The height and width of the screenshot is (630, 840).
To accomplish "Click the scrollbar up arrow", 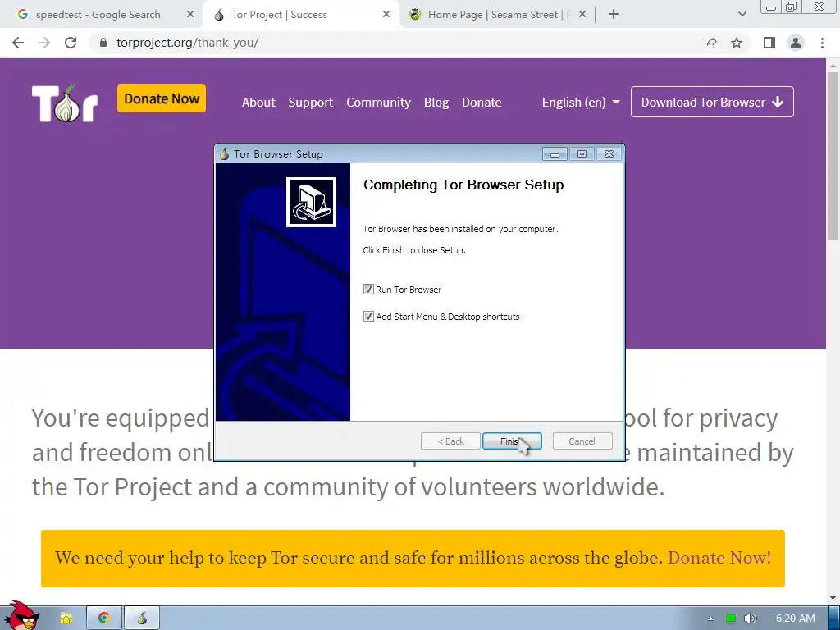I will 833,65.
